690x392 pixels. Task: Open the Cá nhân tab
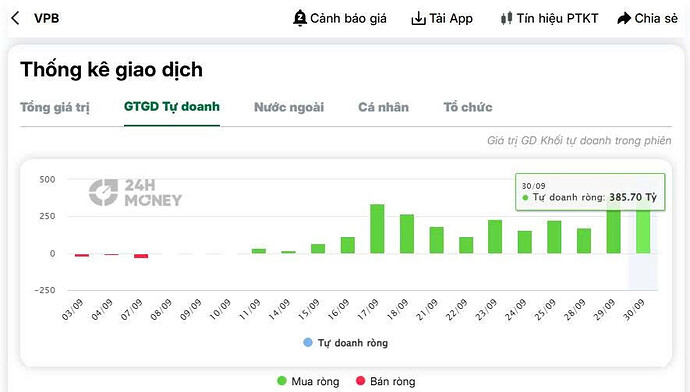(383, 107)
